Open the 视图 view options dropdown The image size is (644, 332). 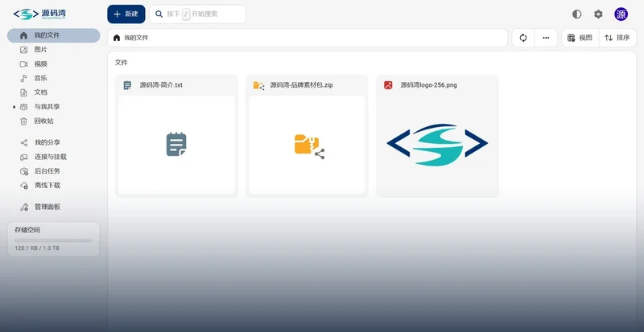coord(580,38)
